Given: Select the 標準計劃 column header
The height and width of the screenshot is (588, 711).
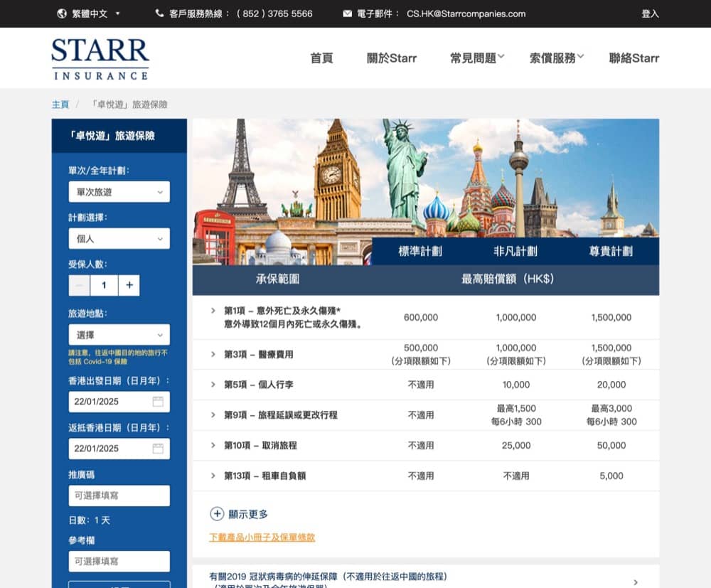Looking at the screenshot, I should pyautogui.click(x=420, y=251).
